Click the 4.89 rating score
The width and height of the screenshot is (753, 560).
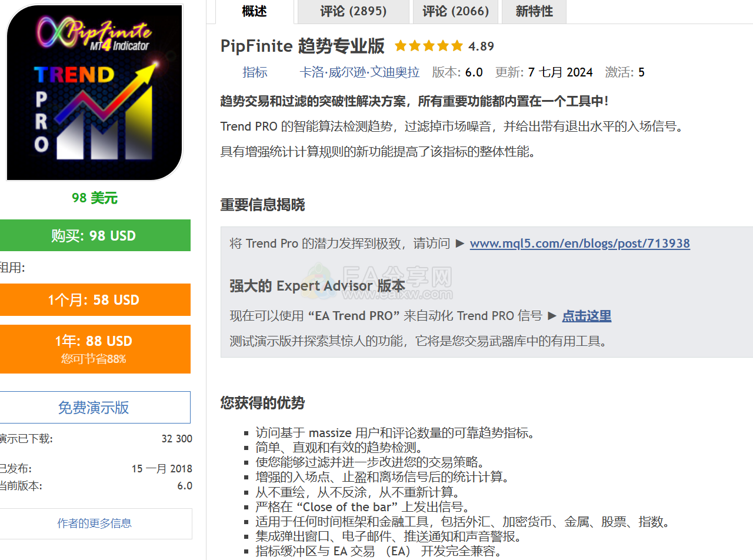pyautogui.click(x=481, y=46)
